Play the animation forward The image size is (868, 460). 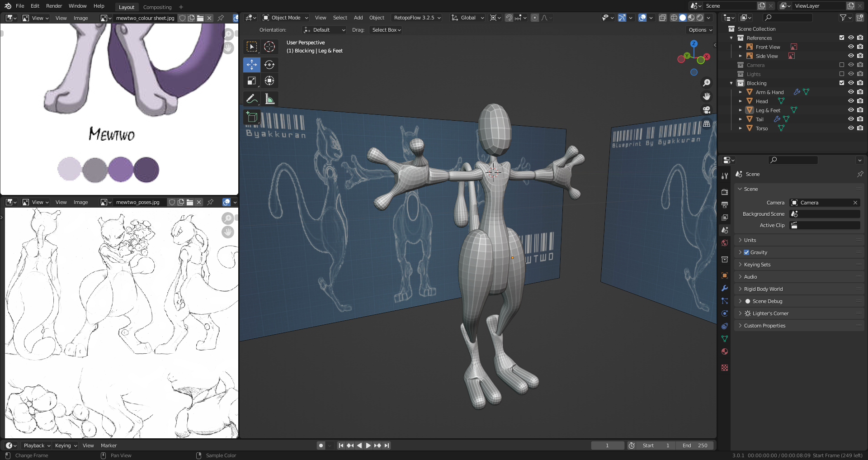click(368, 446)
